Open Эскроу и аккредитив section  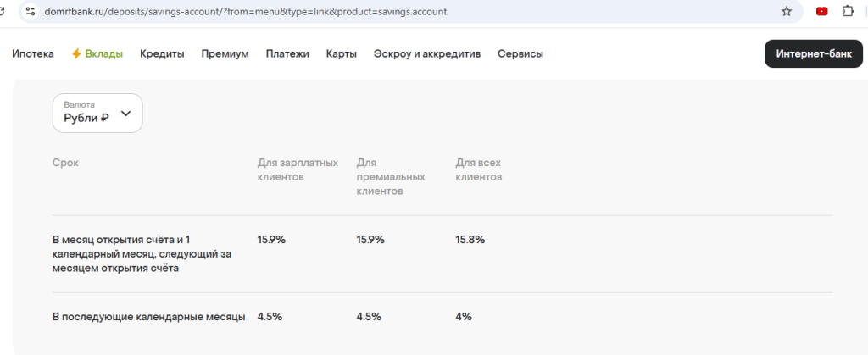pyautogui.click(x=426, y=53)
